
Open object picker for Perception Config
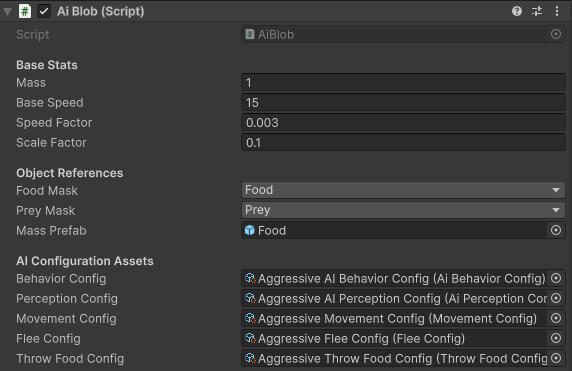[556, 298]
